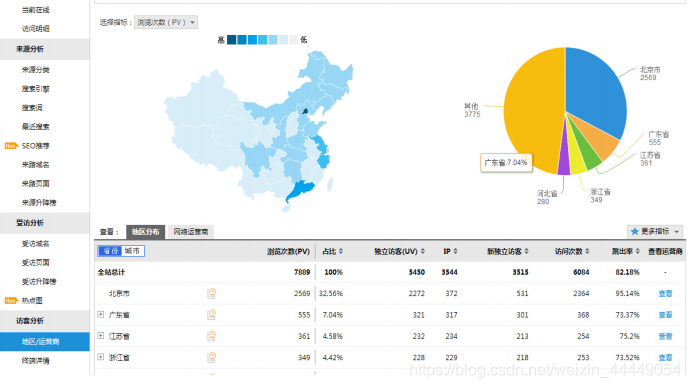
Task: Click the New badge beside 热点图
Action: [11, 300]
